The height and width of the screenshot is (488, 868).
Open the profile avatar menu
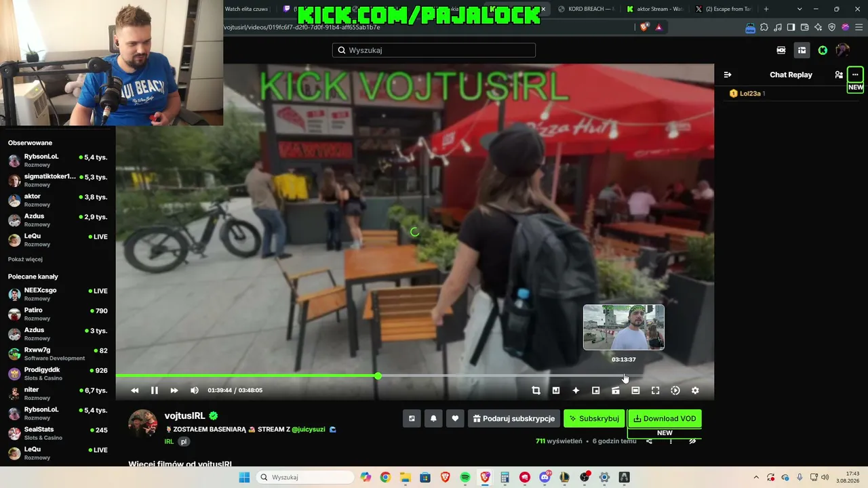843,50
